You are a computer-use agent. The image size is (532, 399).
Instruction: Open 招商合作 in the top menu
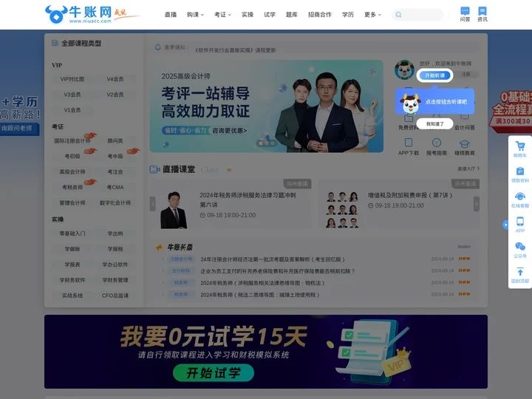[320, 15]
